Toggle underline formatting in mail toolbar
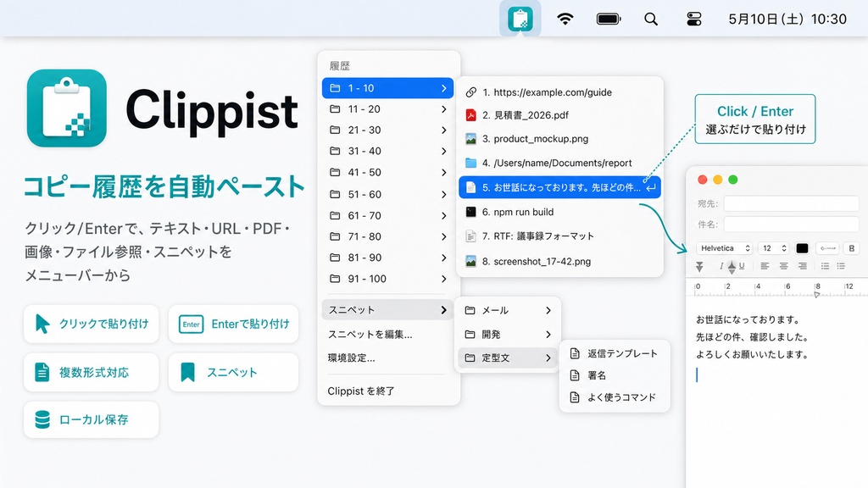The width and height of the screenshot is (868, 488). [741, 266]
